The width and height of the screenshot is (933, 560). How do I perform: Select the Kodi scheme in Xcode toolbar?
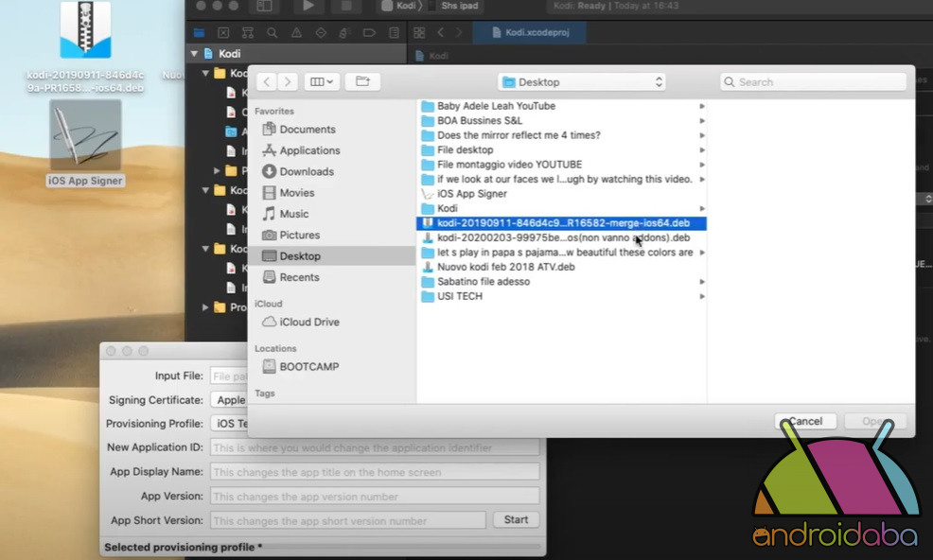[398, 6]
